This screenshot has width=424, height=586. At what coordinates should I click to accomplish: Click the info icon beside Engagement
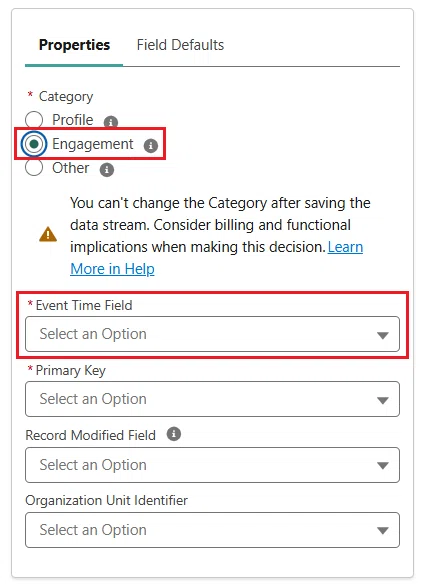151,145
